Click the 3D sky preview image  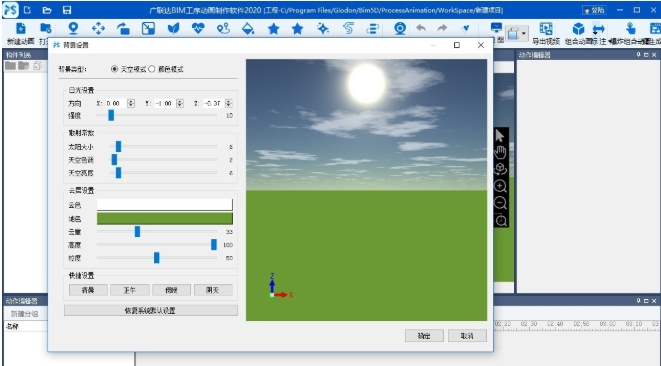366,190
